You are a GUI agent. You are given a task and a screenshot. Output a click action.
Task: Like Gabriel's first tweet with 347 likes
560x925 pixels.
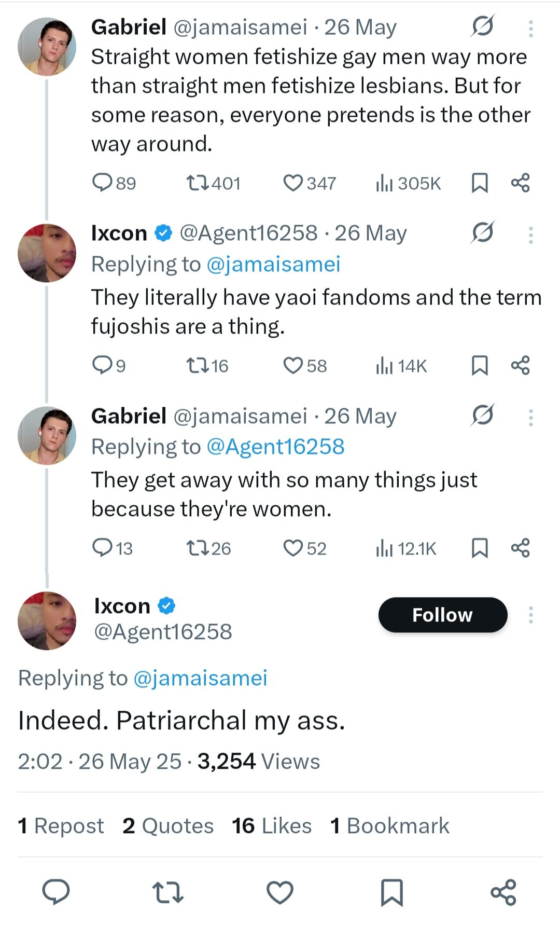(x=293, y=183)
